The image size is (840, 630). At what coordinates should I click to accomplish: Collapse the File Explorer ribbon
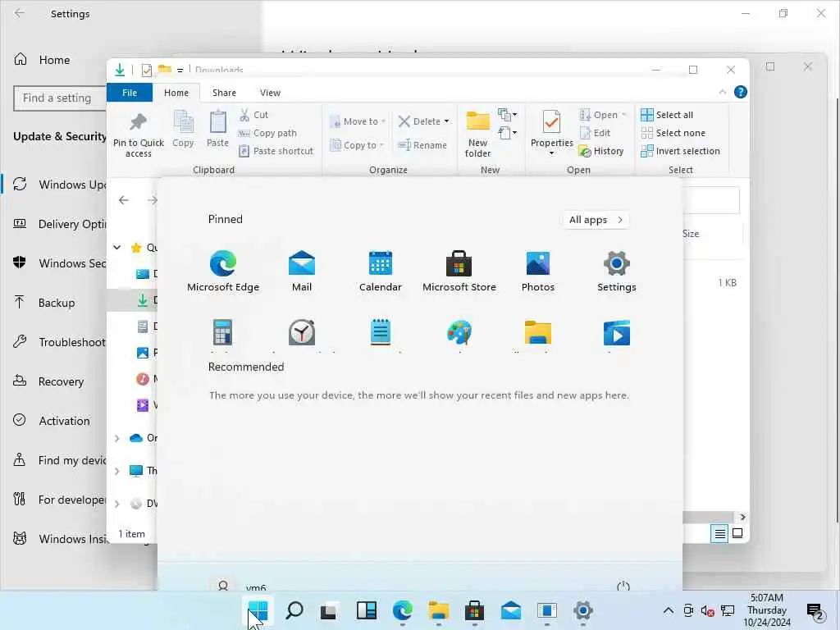(723, 92)
